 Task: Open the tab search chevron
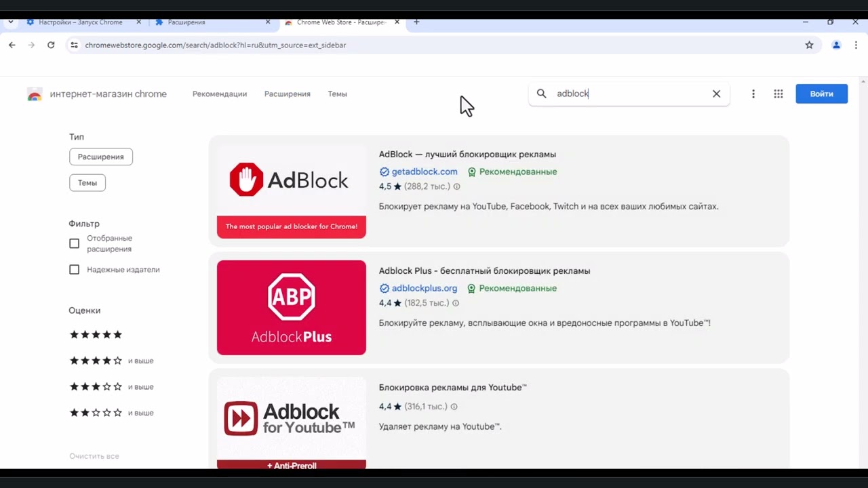coord(11,22)
